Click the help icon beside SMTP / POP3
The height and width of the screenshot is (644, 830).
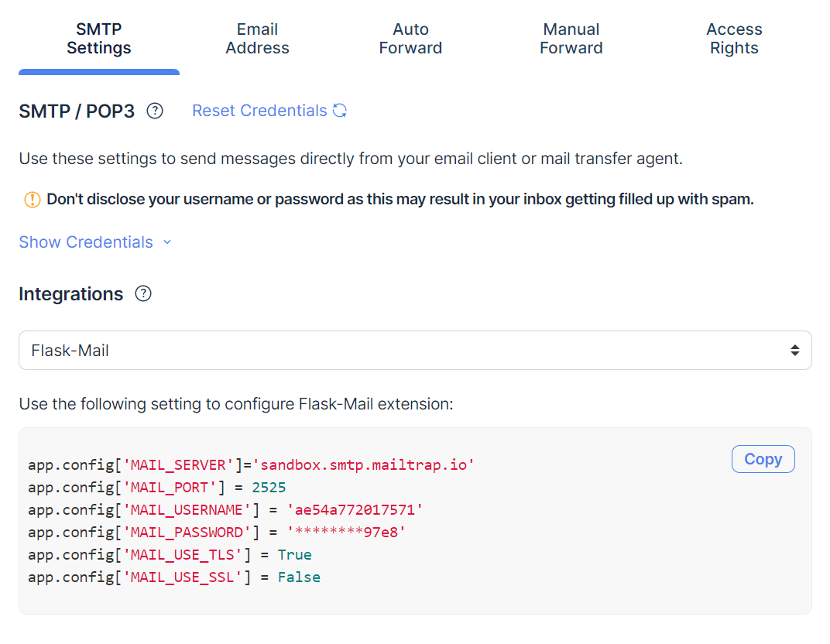click(x=155, y=111)
